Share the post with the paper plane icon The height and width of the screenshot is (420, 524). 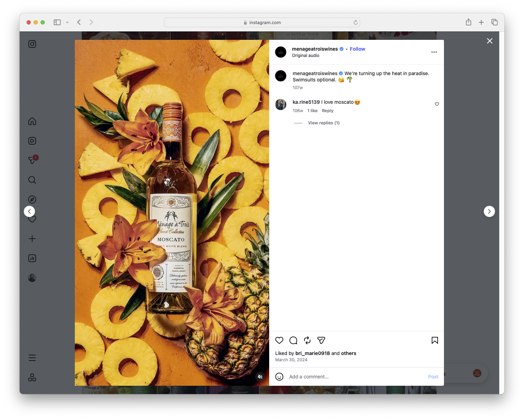click(321, 340)
